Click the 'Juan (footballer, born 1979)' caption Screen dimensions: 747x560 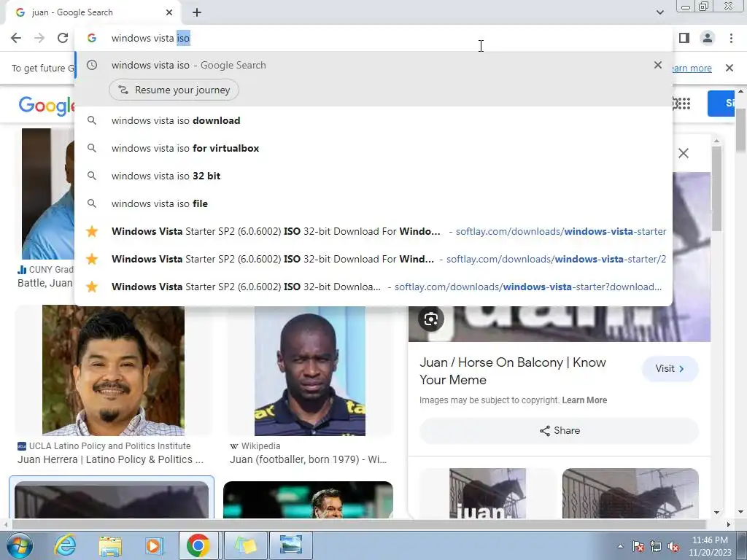pyautogui.click(x=309, y=459)
